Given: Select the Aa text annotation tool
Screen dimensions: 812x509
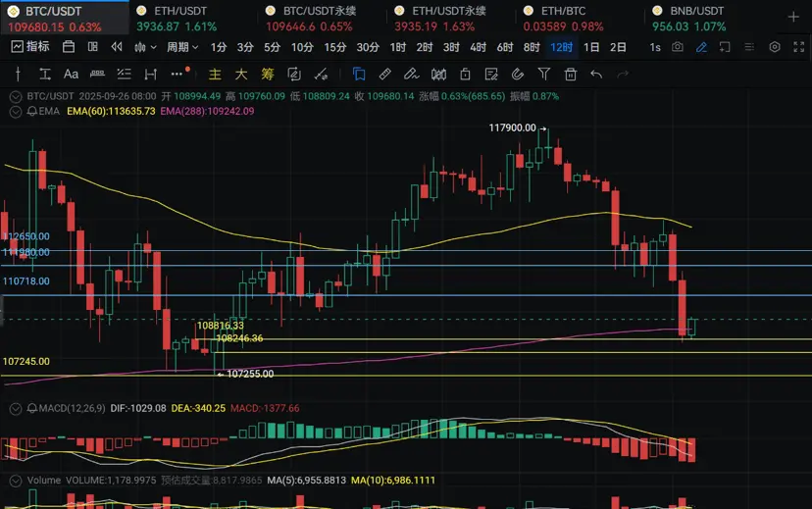Looking at the screenshot, I should pyautogui.click(x=71, y=75).
